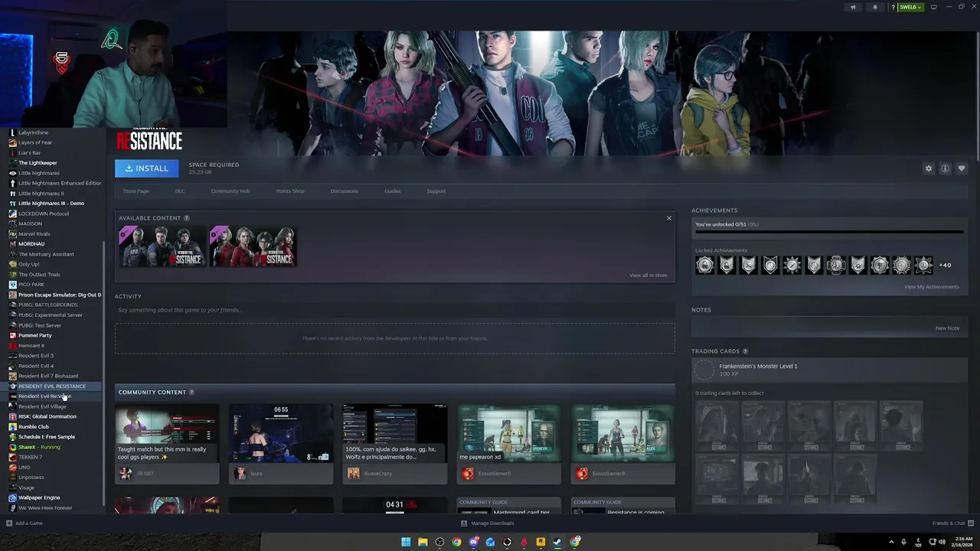
Task: Click the Steam icon in taskbar
Action: click(557, 542)
